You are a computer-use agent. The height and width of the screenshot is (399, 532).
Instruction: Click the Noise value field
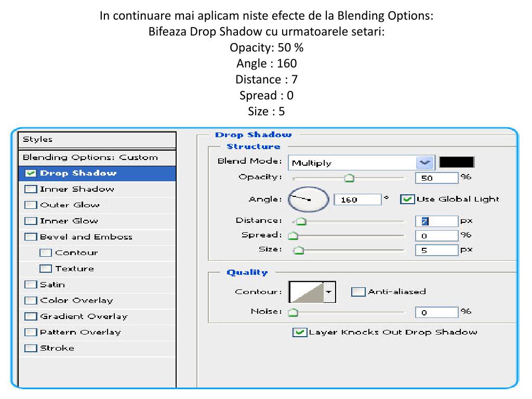coord(436,312)
